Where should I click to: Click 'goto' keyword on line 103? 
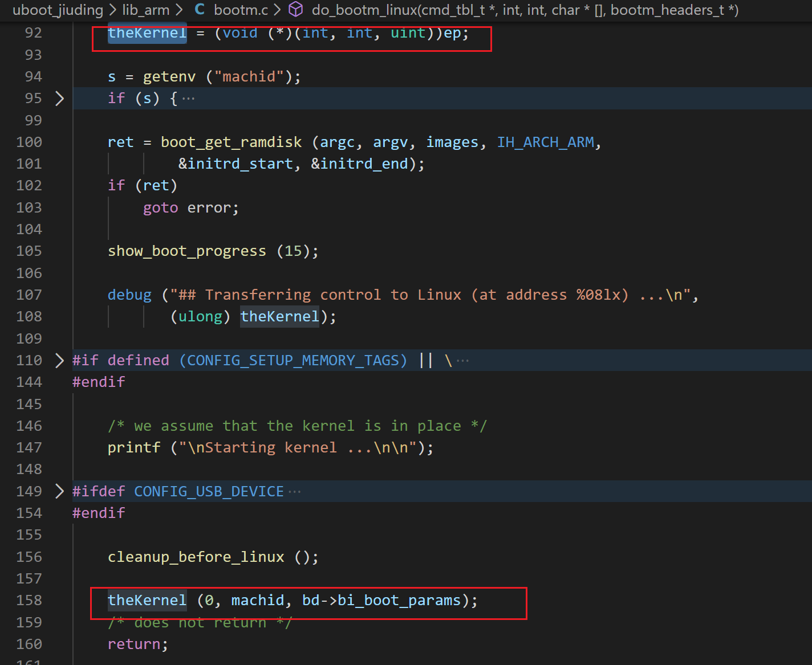pyautogui.click(x=161, y=207)
